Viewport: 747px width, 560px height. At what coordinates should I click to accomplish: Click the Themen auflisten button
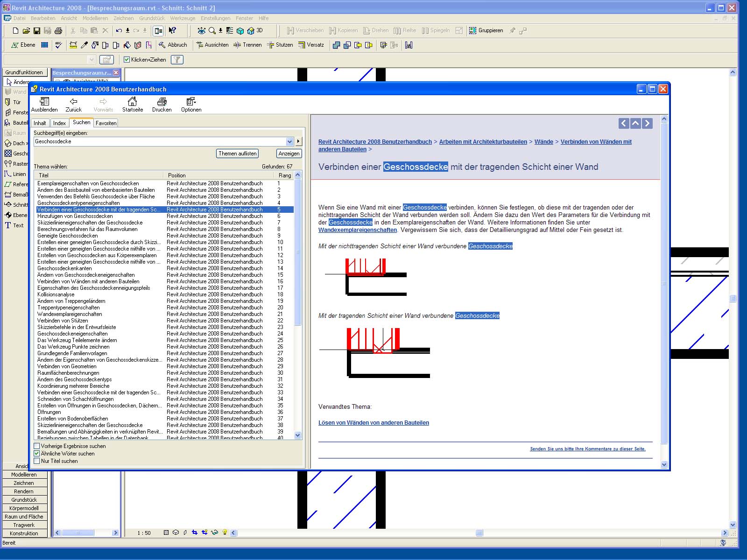238,154
